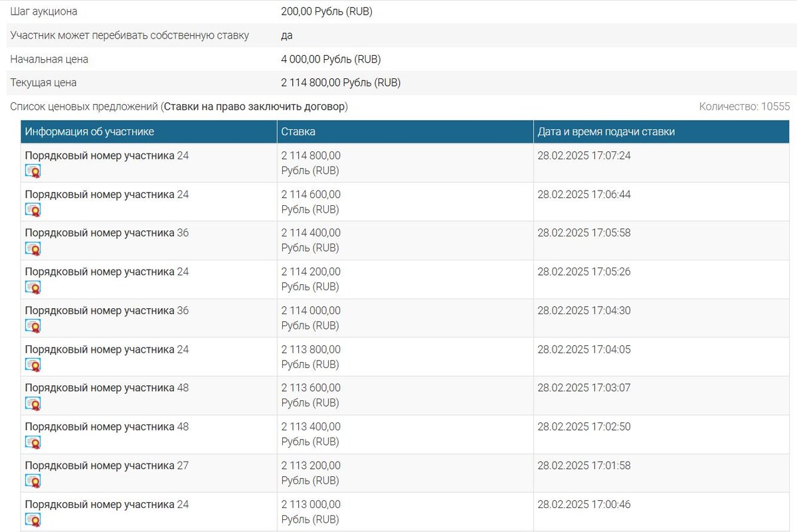Viewport: 797px width, 532px height.
Task: Click timestamp 28.02.2025 17:04:30
Action: 584,311
